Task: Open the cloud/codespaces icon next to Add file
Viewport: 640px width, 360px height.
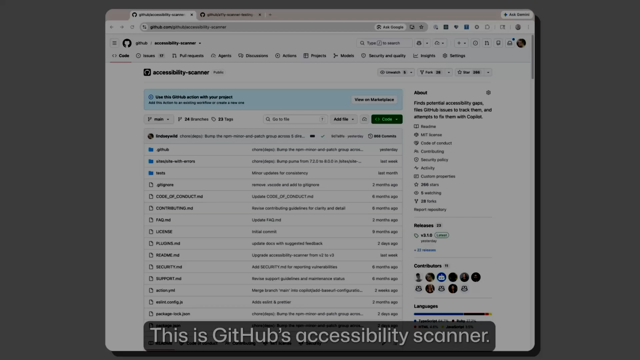Action: point(364,119)
